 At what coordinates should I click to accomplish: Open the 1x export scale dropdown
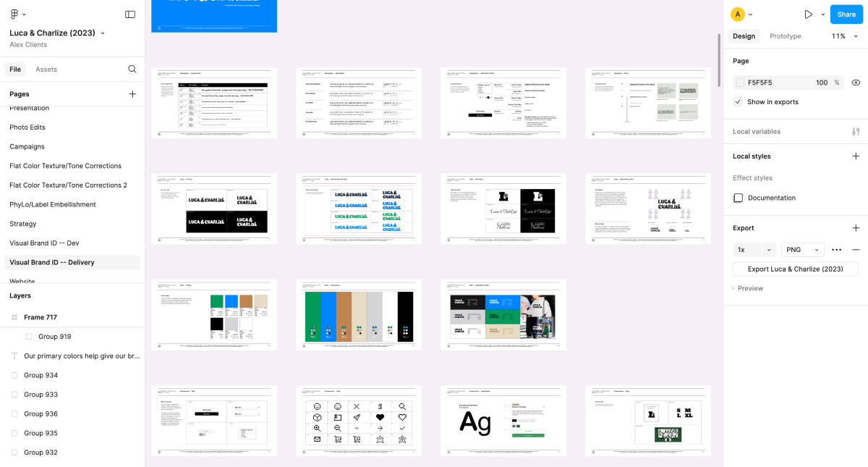(x=754, y=250)
